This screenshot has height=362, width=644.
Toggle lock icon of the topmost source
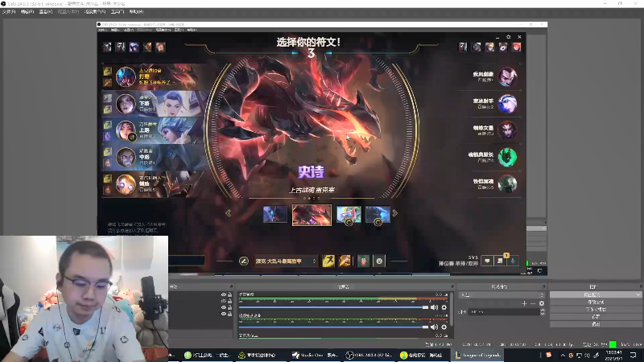tap(230, 294)
